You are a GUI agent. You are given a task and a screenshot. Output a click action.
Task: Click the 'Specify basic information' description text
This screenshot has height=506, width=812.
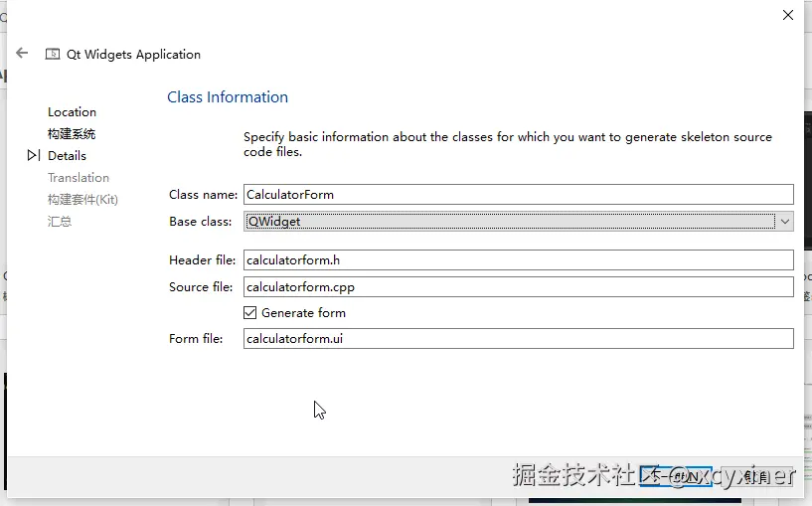(x=508, y=144)
